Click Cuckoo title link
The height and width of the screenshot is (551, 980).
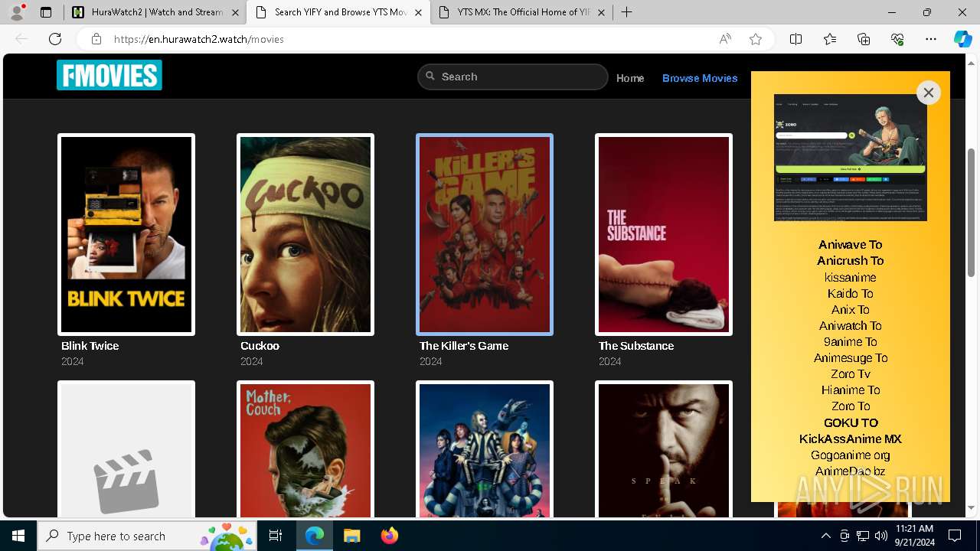tap(260, 346)
